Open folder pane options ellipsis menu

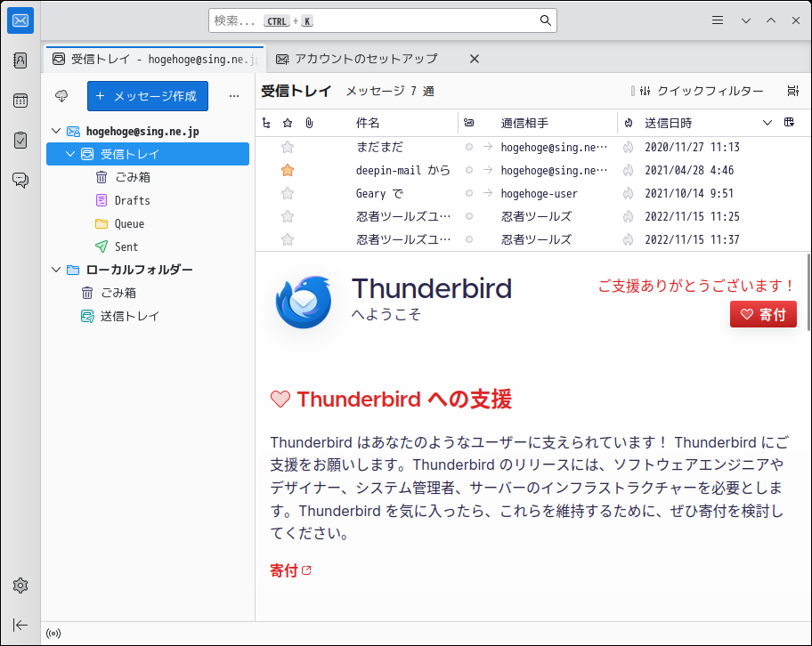(x=234, y=96)
